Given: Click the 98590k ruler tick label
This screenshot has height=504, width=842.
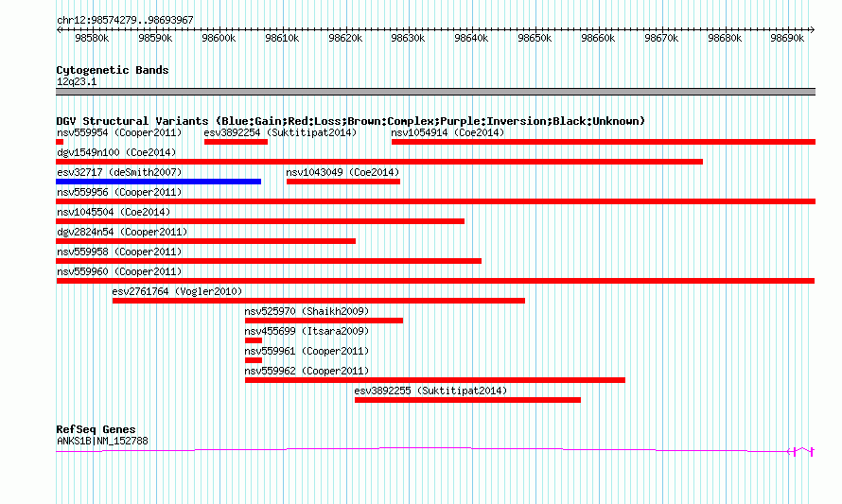Looking at the screenshot, I should 155,38.
